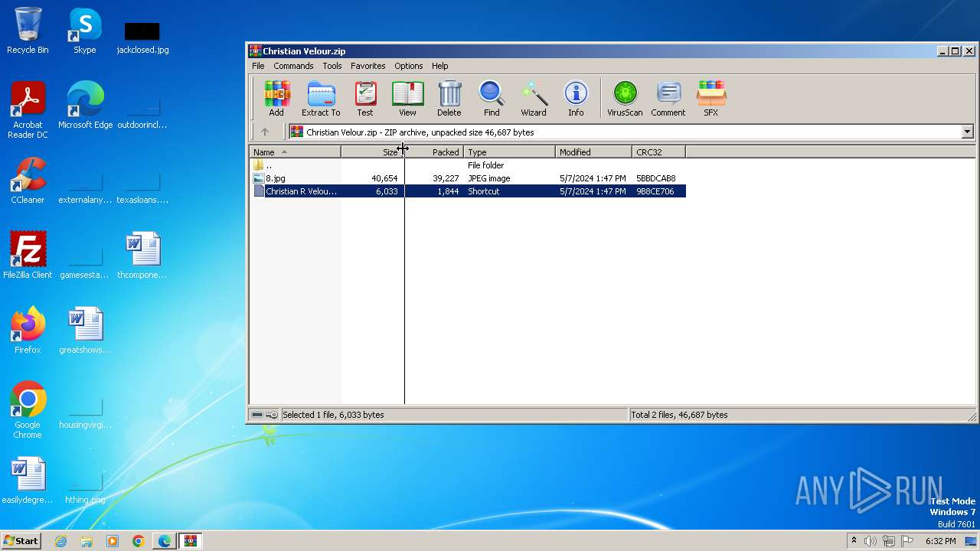
Task: Click the Info toolbar icon
Action: (x=576, y=98)
